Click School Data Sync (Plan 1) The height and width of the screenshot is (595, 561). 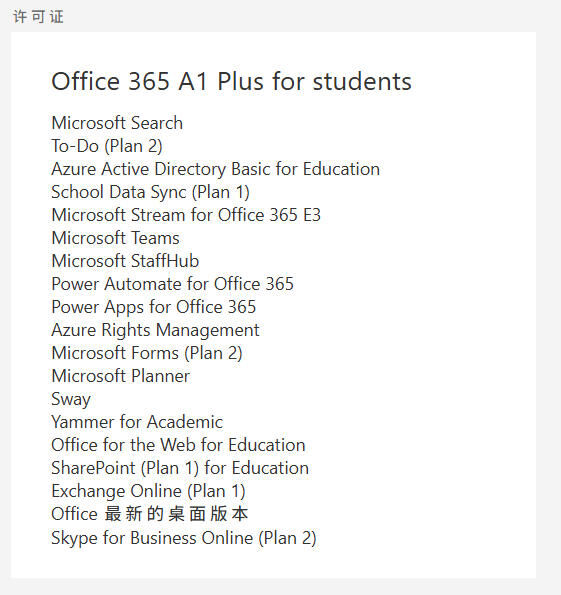pos(150,192)
